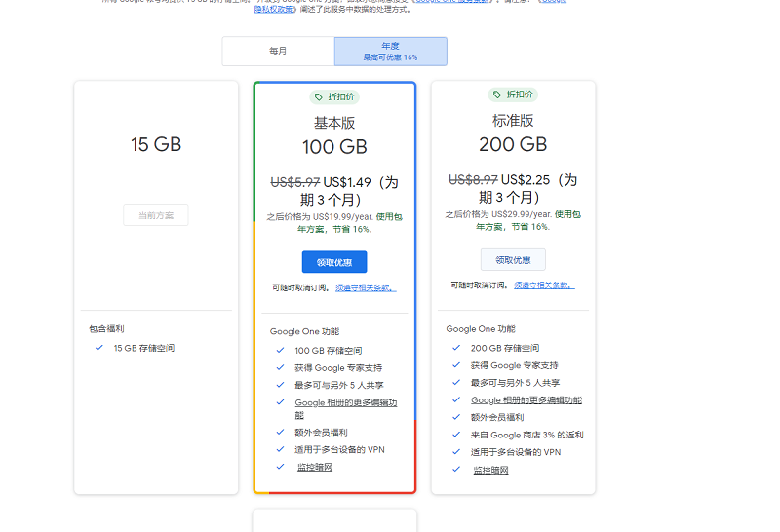Click 折扣价 tag icon on 基本版 card
The width and height of the screenshot is (780, 532).
319,97
